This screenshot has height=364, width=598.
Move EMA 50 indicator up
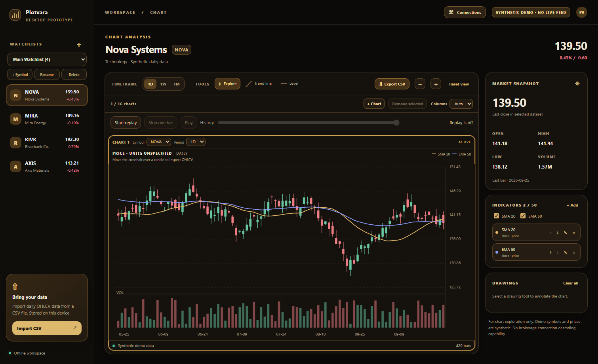click(x=550, y=252)
